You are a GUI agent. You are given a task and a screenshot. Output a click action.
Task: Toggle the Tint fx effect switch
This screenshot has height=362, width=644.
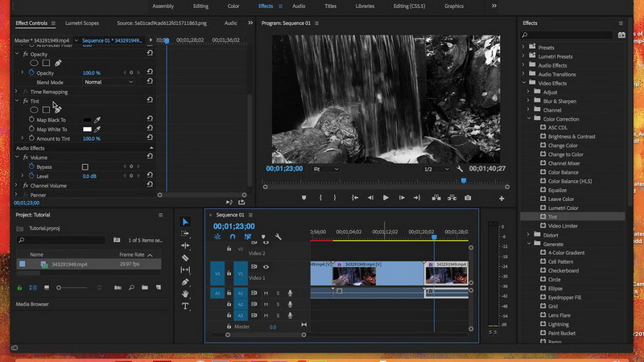click(26, 101)
